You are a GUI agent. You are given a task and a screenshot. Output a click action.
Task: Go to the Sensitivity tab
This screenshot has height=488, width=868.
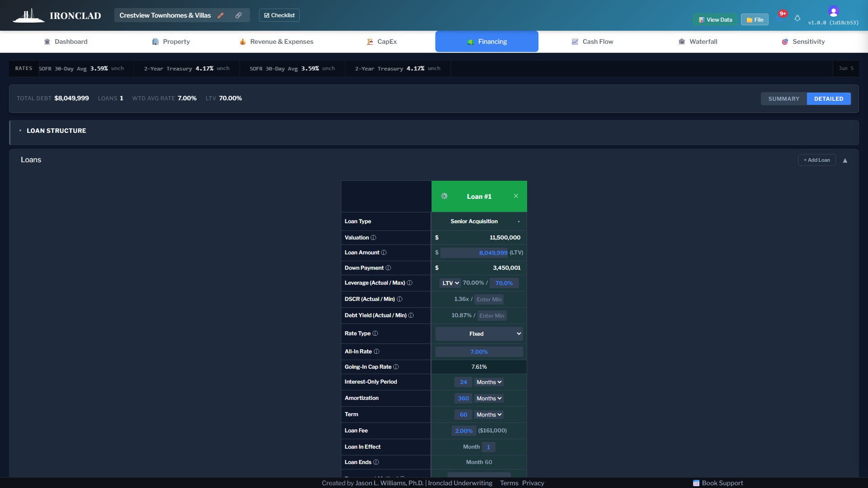coord(803,42)
